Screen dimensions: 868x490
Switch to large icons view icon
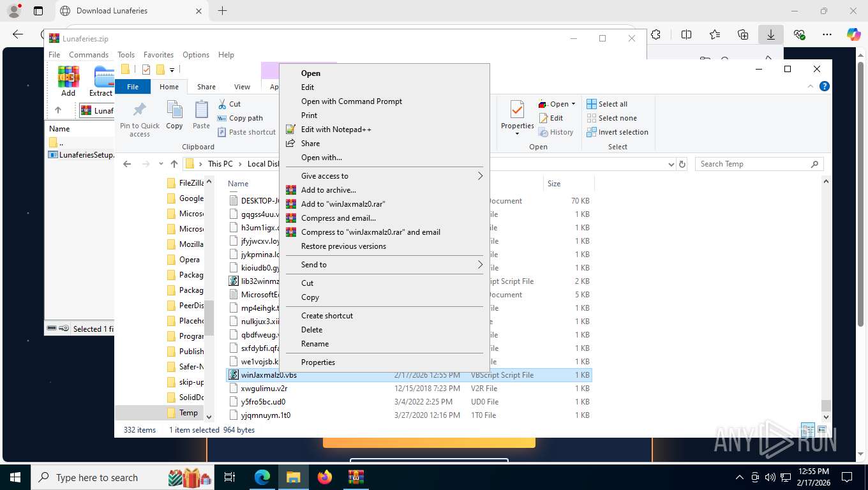coord(821,430)
